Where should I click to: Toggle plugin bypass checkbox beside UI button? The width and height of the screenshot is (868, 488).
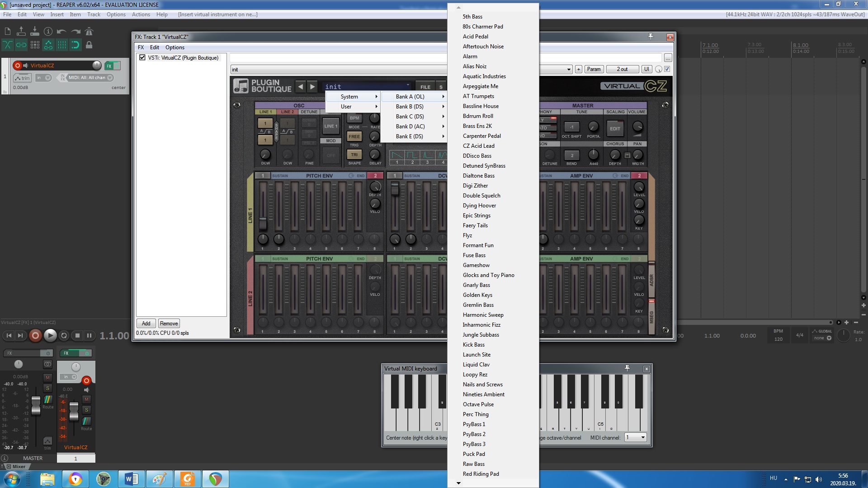[667, 69]
